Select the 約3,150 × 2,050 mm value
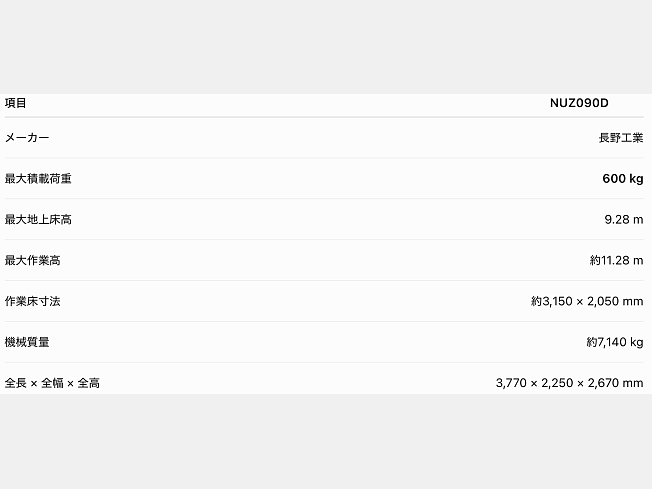Image resolution: width=652 pixels, height=489 pixels. click(587, 301)
